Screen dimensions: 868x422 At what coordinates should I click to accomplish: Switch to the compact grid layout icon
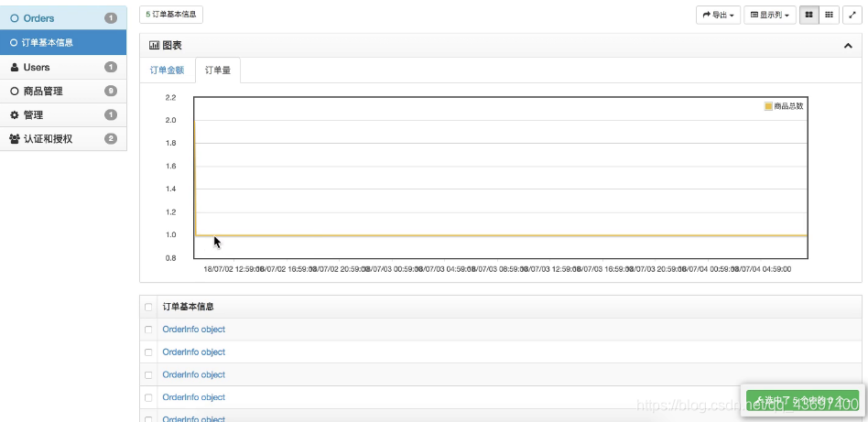pos(830,15)
